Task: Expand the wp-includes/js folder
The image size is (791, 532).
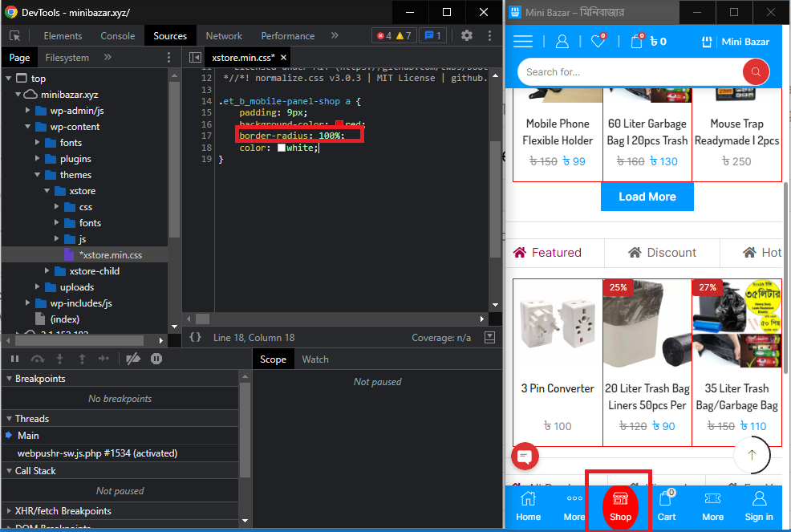Action: coord(28,303)
